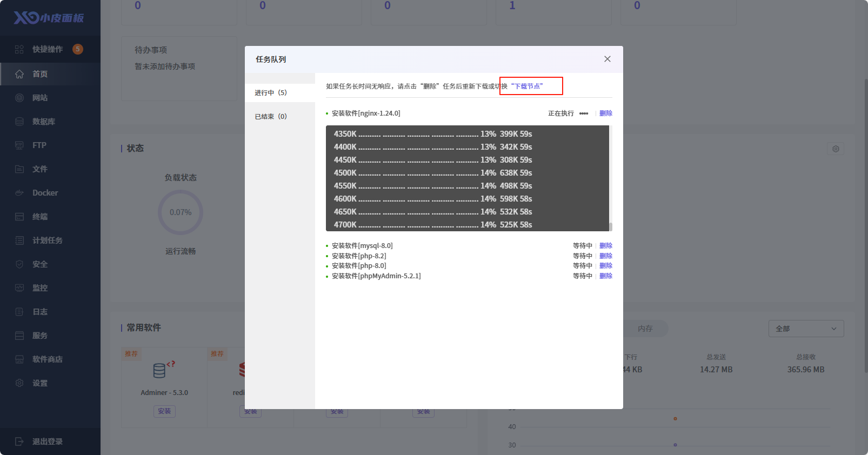Delete the nginx-1.24.0 install task
The width and height of the screenshot is (868, 455).
point(606,113)
